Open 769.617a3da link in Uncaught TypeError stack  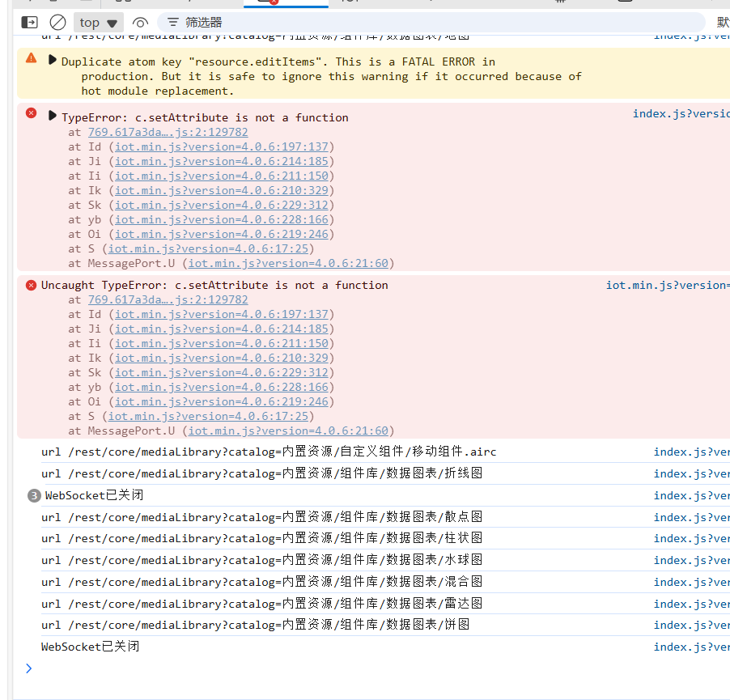(168, 299)
